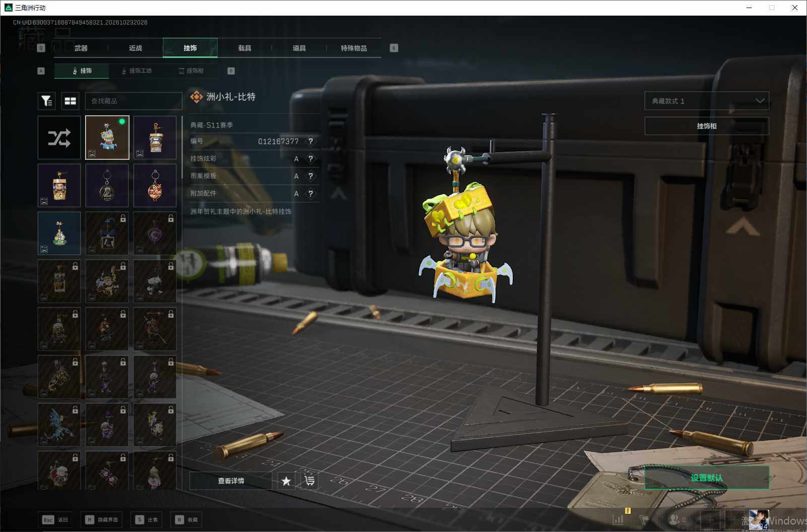Image resolution: width=807 pixels, height=532 pixels.
Task: Click the flag icon in bottom bar
Action: click(644, 519)
